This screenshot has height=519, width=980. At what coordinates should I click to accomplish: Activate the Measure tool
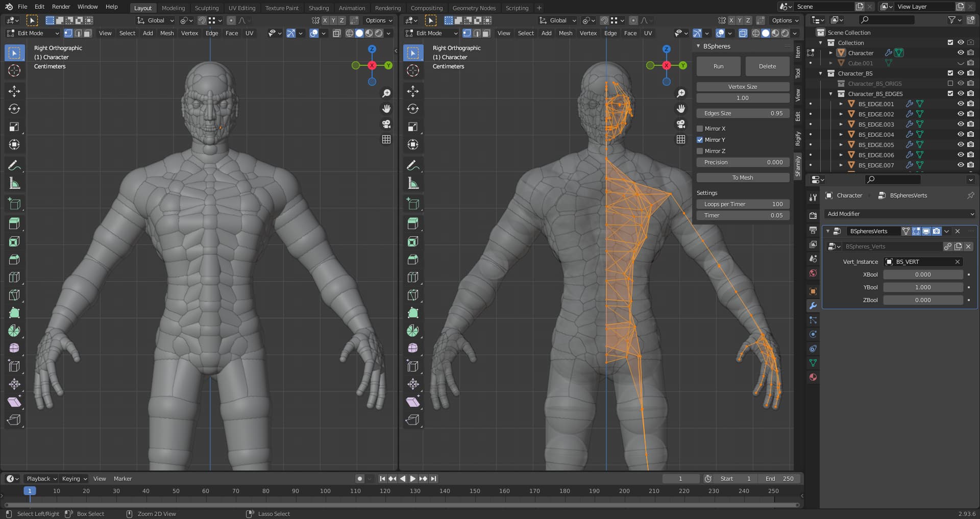tap(14, 183)
